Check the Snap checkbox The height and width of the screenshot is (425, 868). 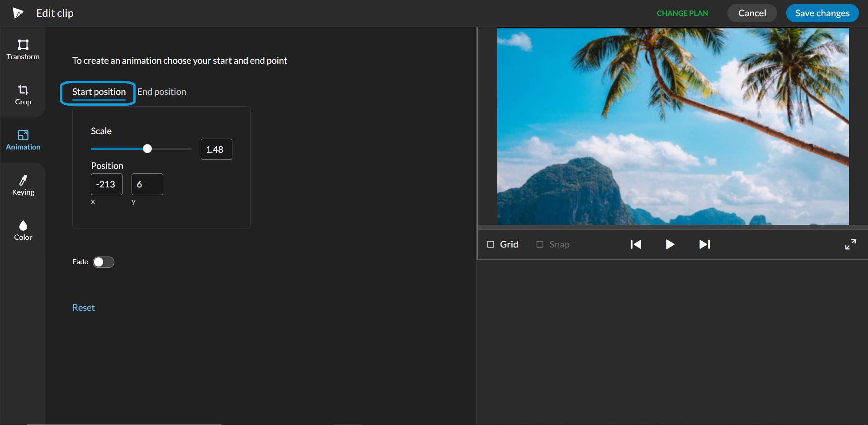[540, 244]
